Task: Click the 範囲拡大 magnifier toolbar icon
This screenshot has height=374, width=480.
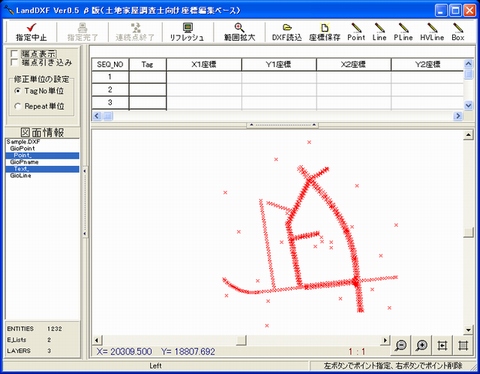Action: click(239, 27)
